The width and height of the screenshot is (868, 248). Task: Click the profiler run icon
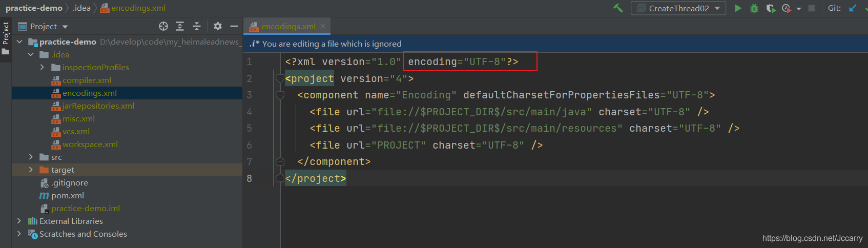pos(787,8)
